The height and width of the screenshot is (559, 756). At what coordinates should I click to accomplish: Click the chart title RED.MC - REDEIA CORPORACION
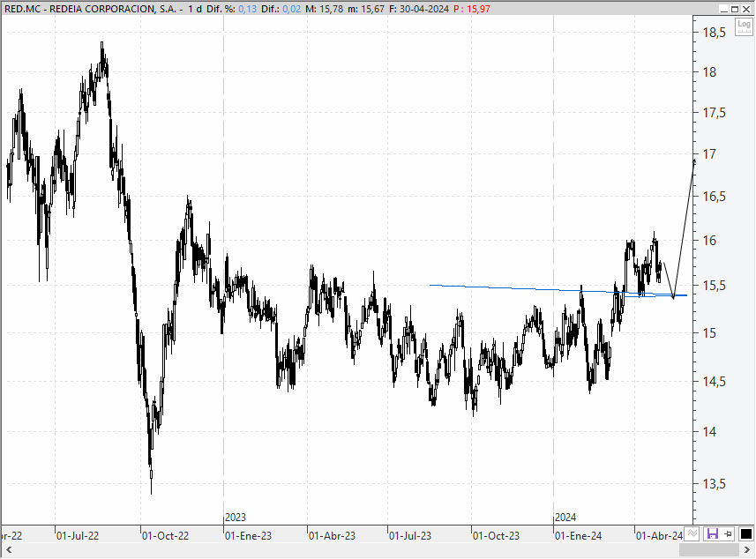tap(91, 9)
